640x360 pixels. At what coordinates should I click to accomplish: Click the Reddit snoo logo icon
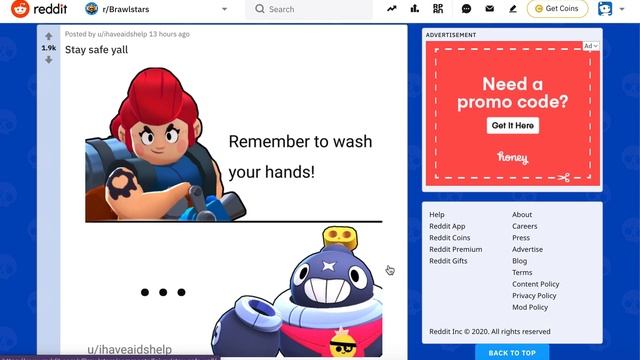[x=20, y=9]
